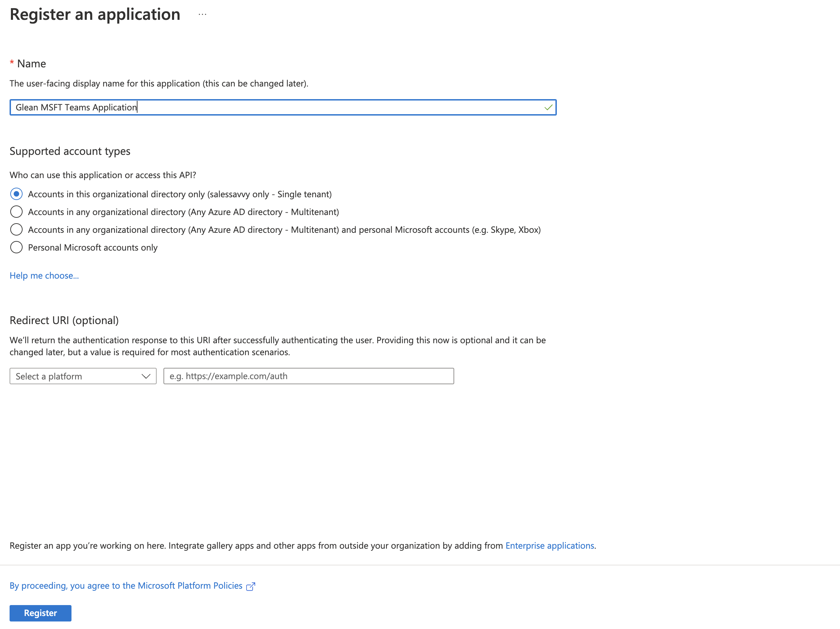Click the Redirect URI (optional) heading
The width and height of the screenshot is (840, 629).
tap(64, 320)
